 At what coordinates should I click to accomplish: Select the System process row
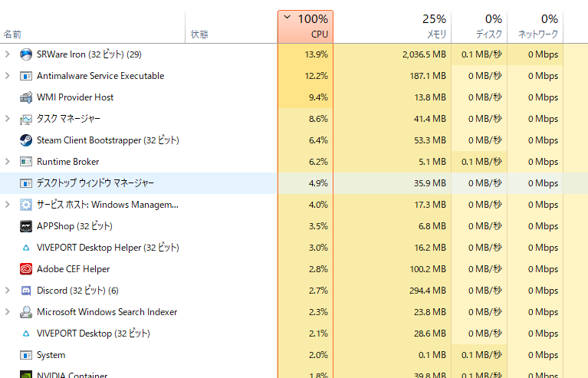pyautogui.click(x=294, y=355)
